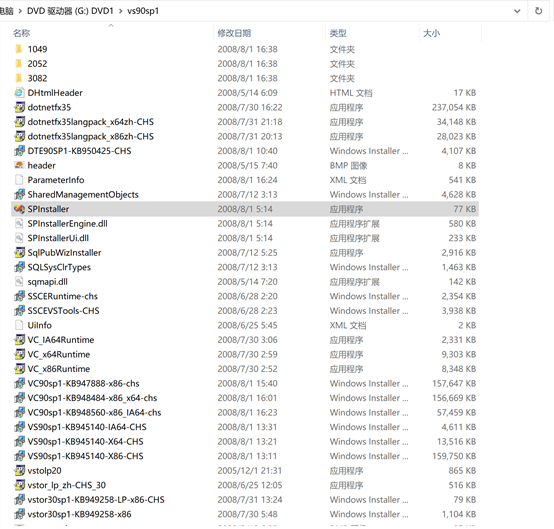Select the DTE90SP1-KB950425-CHS installer icon
This screenshot has width=554, height=529.
(19, 151)
